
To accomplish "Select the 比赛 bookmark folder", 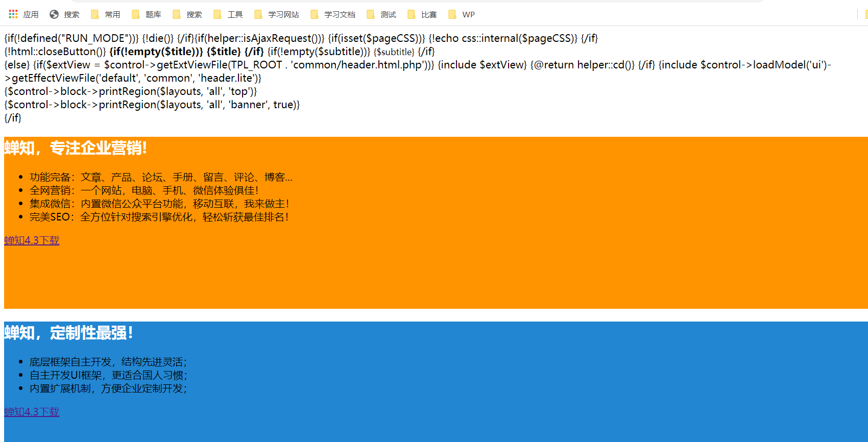I will (x=422, y=14).
